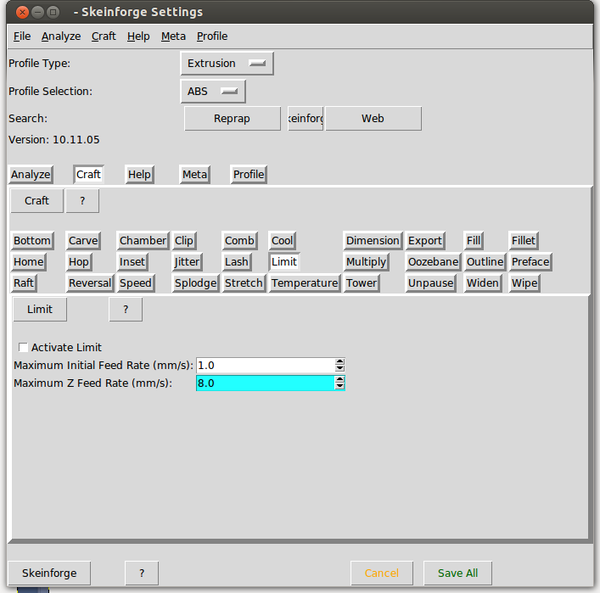Enable the Activate Limit checkbox
Viewport: 600px width, 593px height.
point(24,348)
